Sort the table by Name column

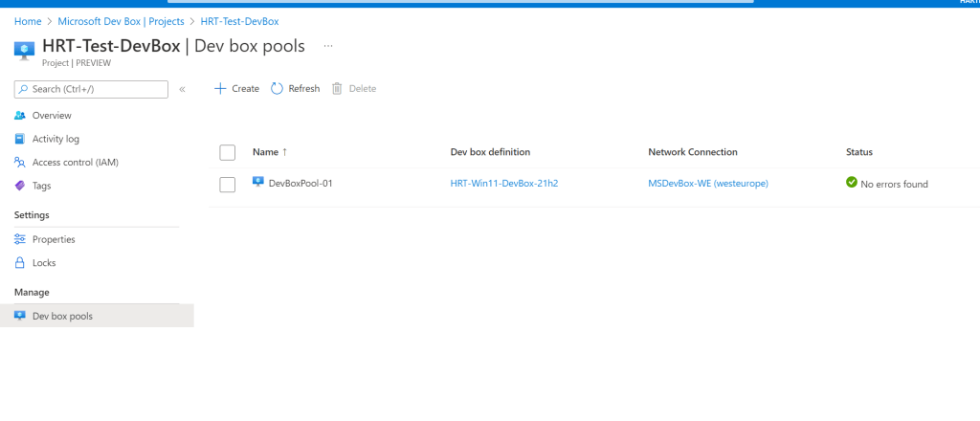tap(270, 152)
